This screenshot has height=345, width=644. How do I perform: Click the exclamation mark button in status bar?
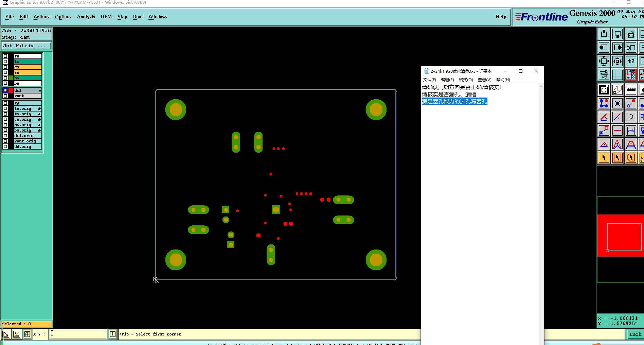[113, 334]
